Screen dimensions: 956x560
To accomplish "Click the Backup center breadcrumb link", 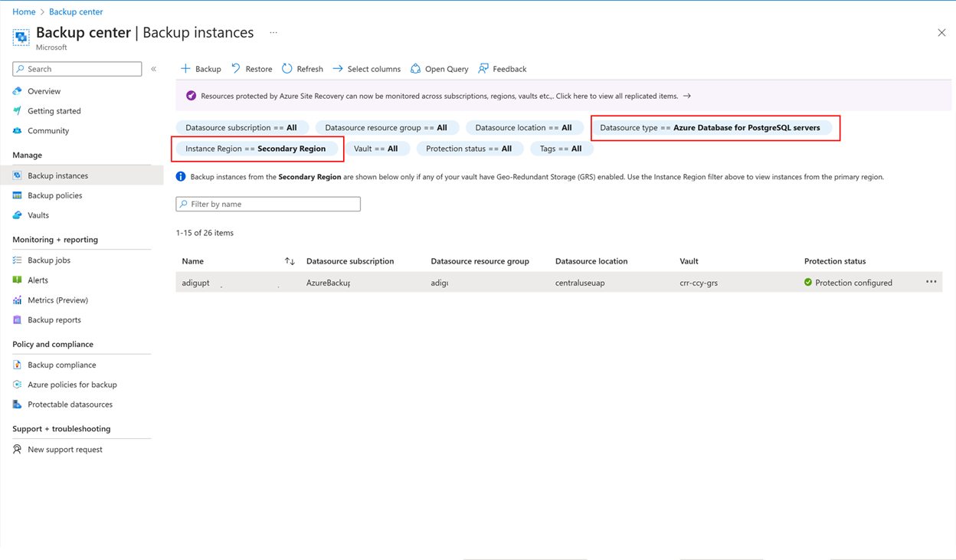I will [x=76, y=11].
